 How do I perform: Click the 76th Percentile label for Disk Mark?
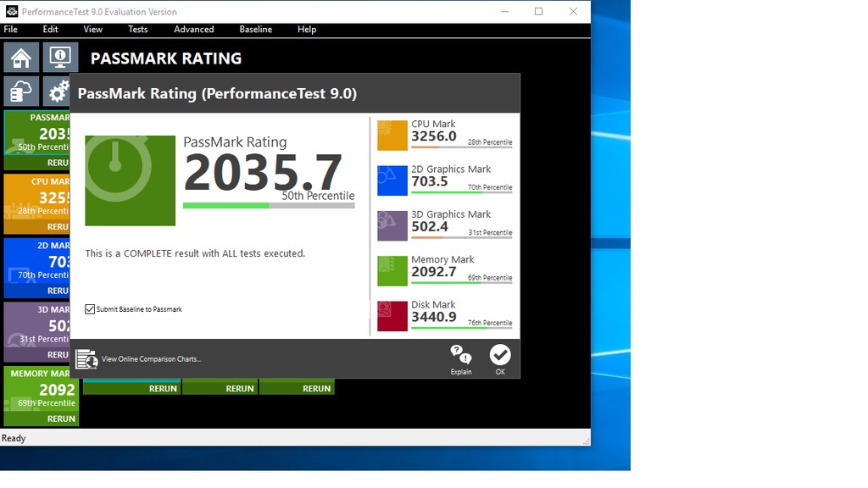coord(490,323)
